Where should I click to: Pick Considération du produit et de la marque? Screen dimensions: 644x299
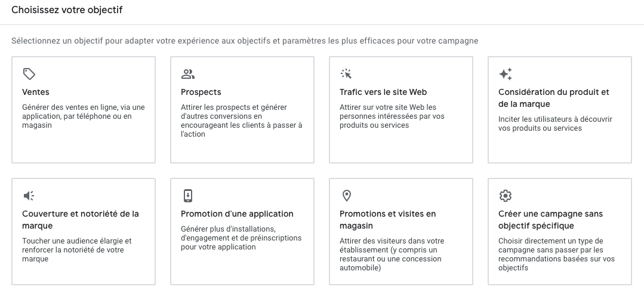[x=553, y=98]
